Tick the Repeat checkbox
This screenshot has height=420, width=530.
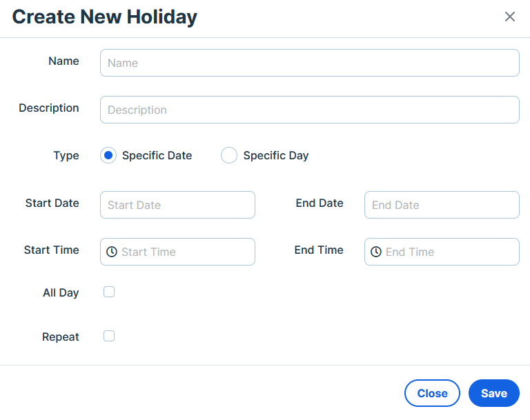click(x=109, y=336)
